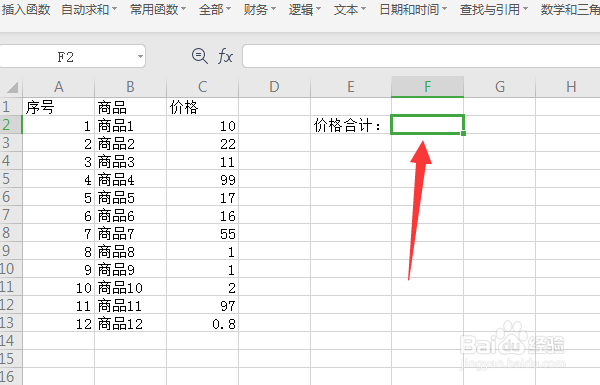Click the price cell with 99
Image resolution: width=600 pixels, height=385 pixels.
[x=202, y=179]
